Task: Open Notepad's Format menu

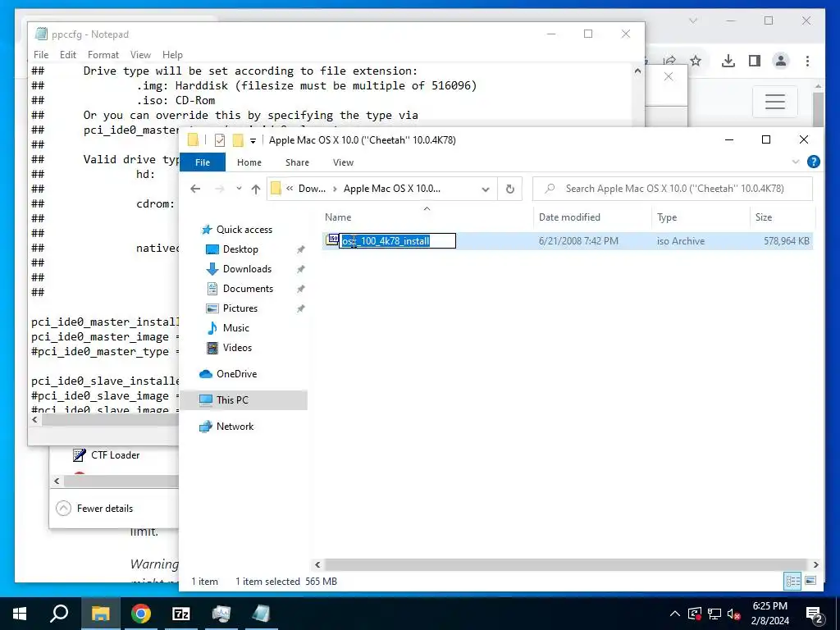Action: coord(103,55)
